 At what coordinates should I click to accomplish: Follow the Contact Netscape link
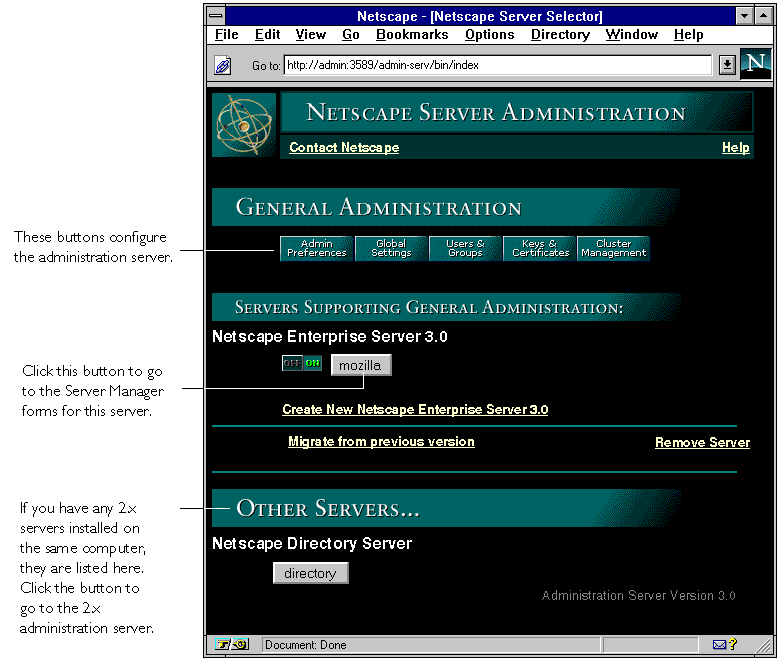(x=344, y=148)
